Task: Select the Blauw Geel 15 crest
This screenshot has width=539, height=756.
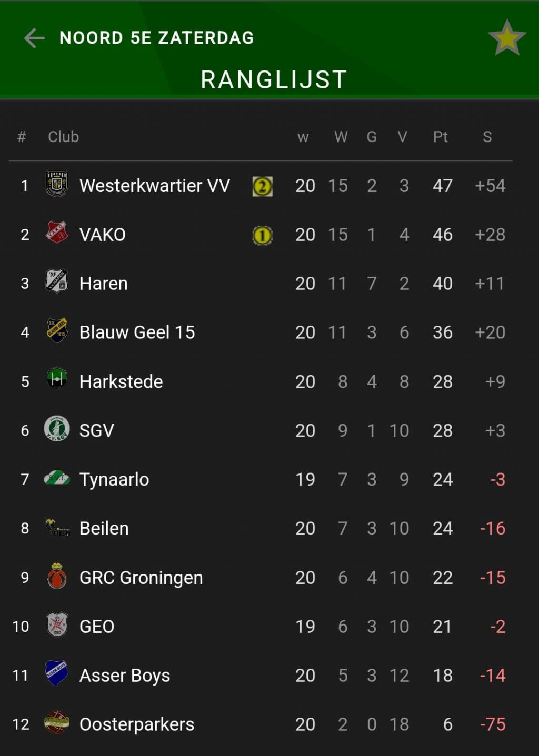Action: (x=57, y=330)
